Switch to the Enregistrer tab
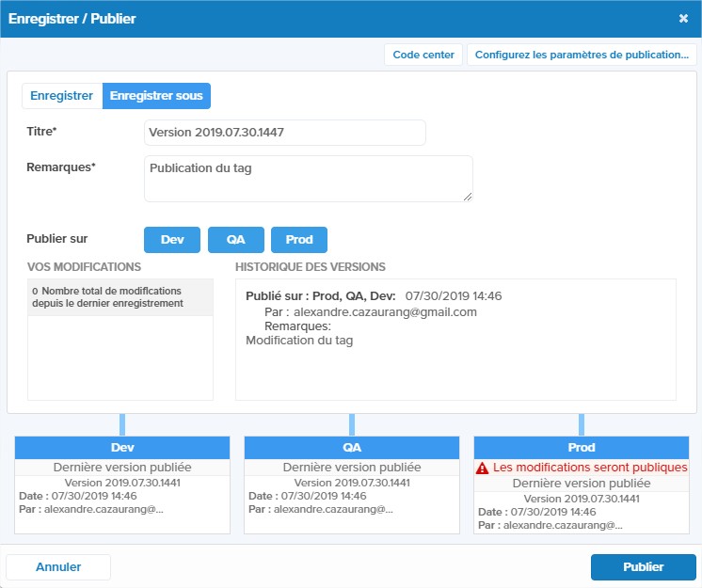The image size is (702, 588). pos(61,96)
